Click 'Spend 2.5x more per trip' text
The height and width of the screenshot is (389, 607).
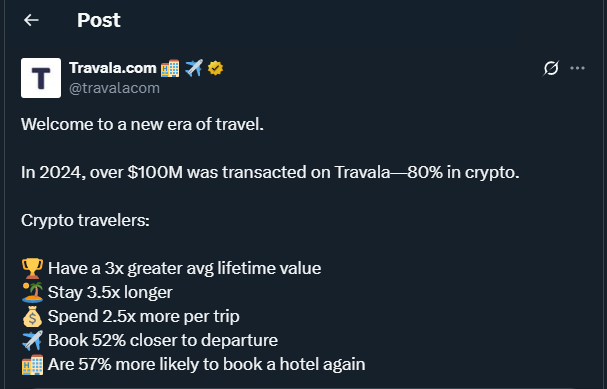tap(144, 316)
